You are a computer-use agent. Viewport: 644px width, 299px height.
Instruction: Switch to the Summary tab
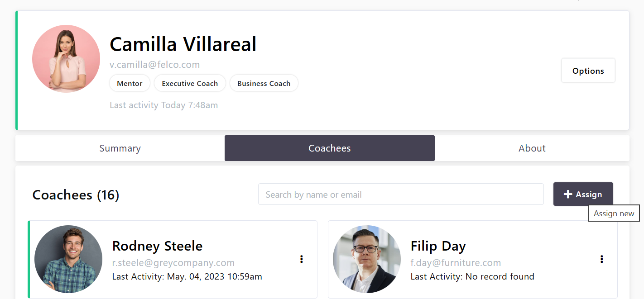tap(120, 148)
